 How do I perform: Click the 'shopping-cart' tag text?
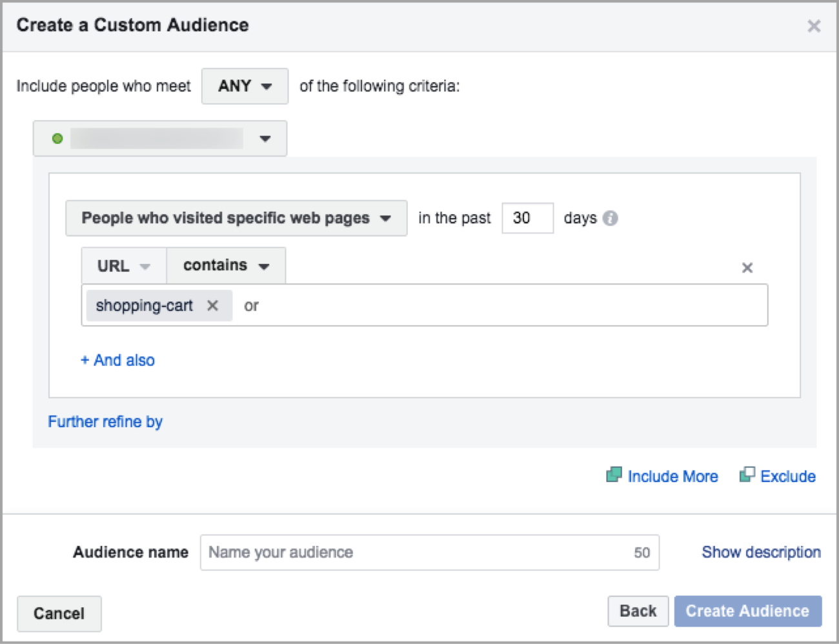(144, 305)
